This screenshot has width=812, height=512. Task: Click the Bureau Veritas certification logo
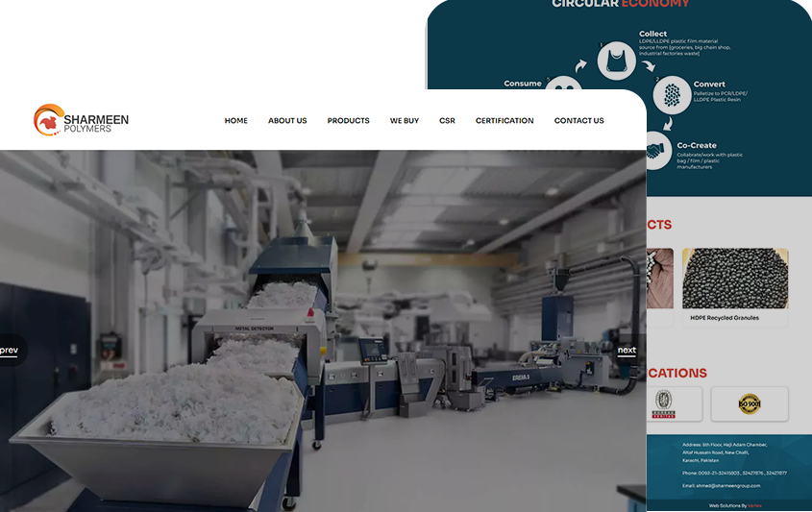click(x=664, y=403)
